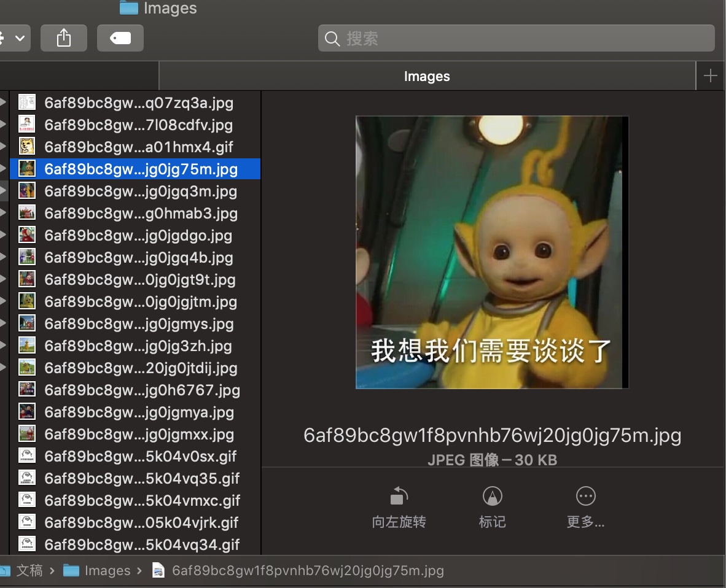The height and width of the screenshot is (588, 726).
Task: Select file 6af89bc8gw...jg0jgmxx.jpg
Action: point(135,434)
